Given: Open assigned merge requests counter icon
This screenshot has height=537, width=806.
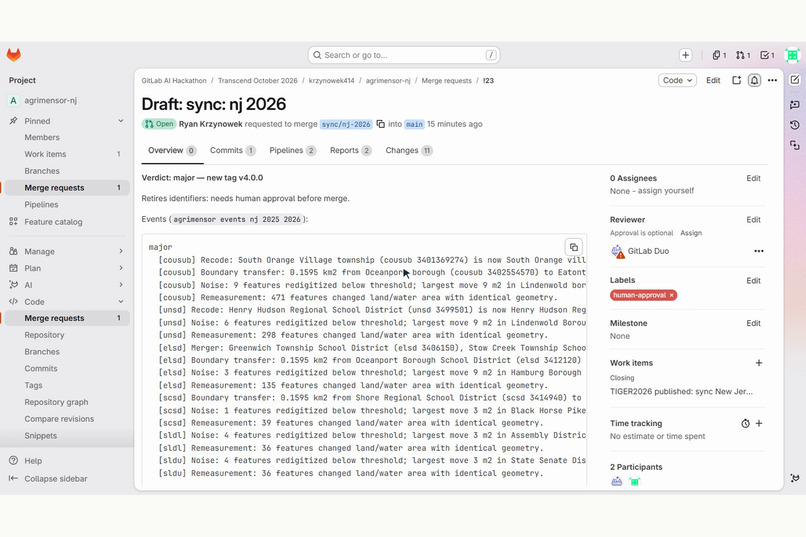Looking at the screenshot, I should (743, 55).
